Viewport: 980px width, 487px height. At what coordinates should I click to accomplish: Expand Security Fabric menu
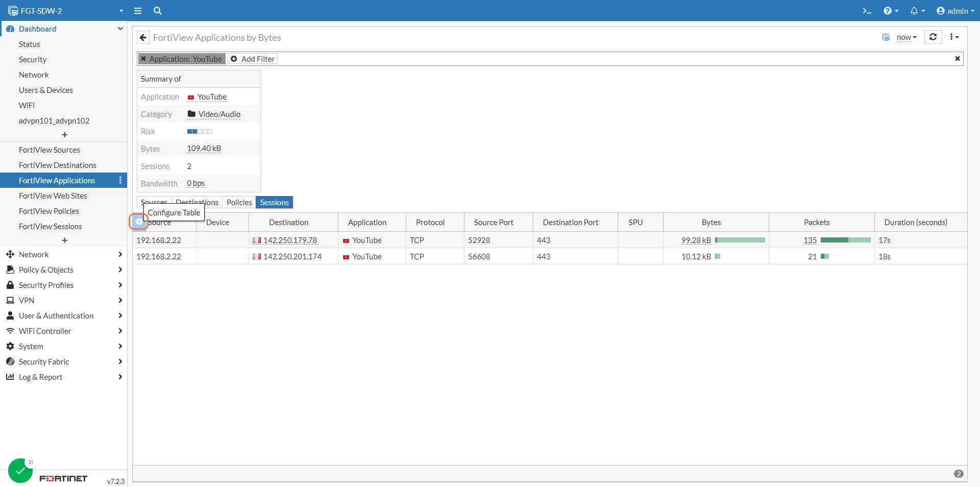pyautogui.click(x=63, y=361)
